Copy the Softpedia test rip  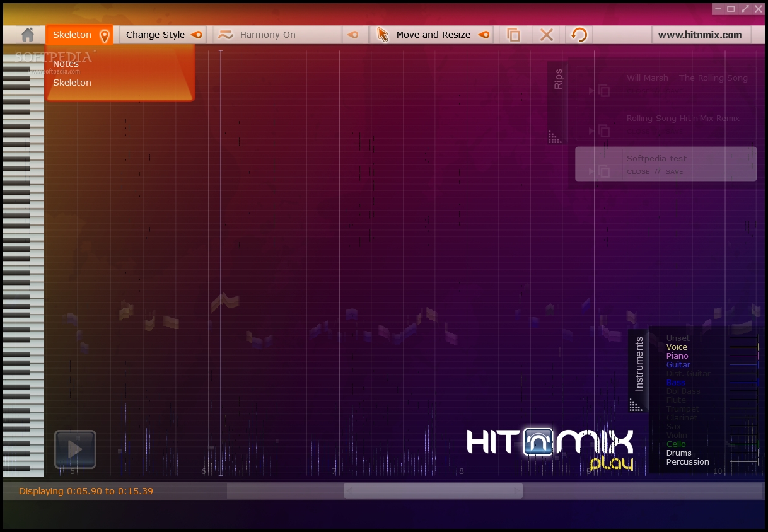tap(604, 171)
